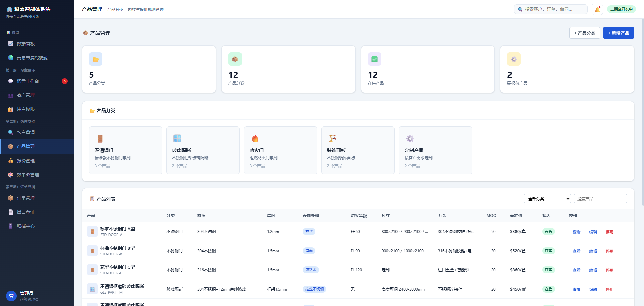Click 编辑 for 标准不锈钢门 B型
Viewport: 644px width, 306px height.
pyautogui.click(x=593, y=251)
